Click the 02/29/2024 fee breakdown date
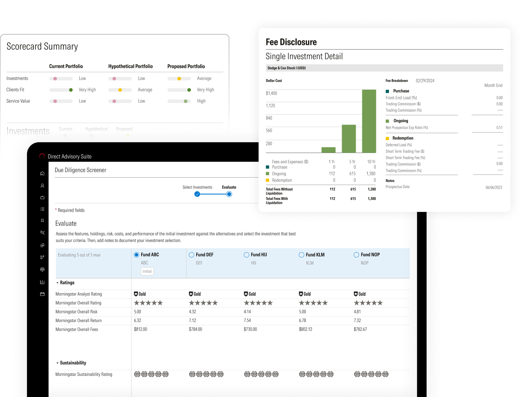The height and width of the screenshot is (397, 532). 425,81
